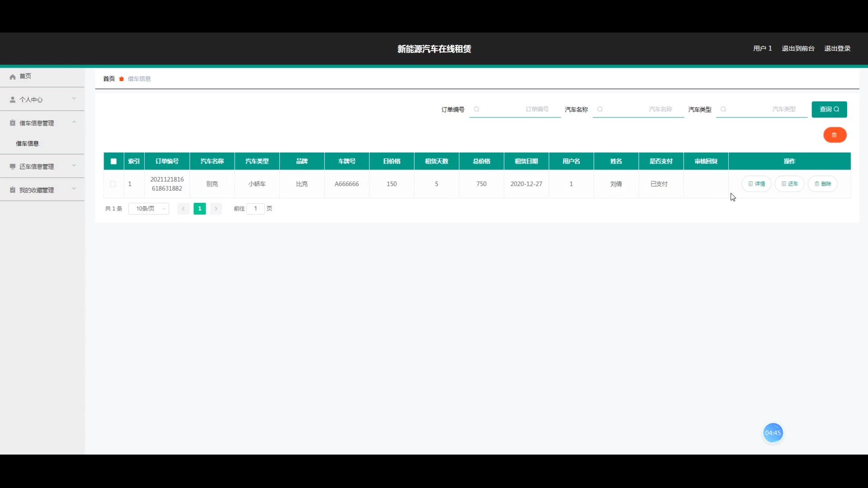Click the 我的收藏管理 sidebar icon
Viewport: 868px width, 488px height.
(13, 190)
